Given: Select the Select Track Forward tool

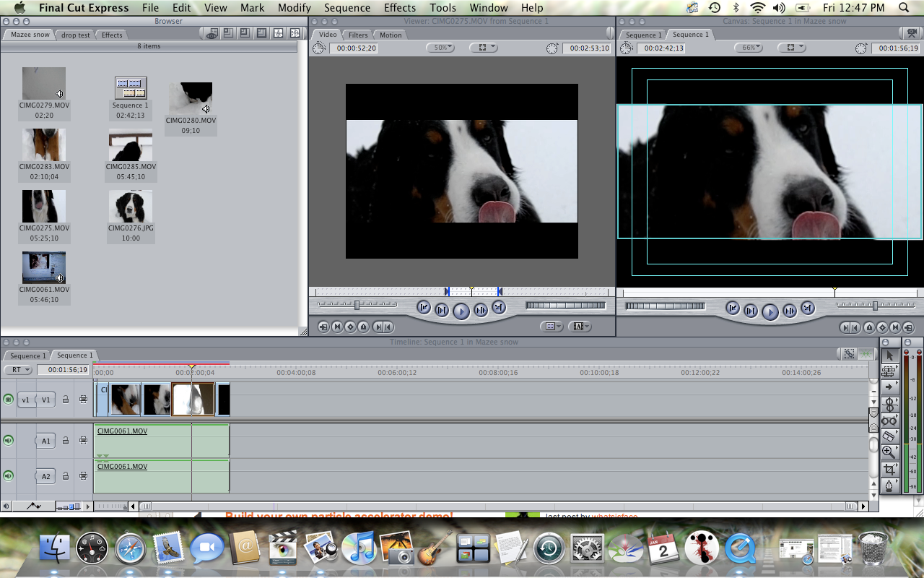Looking at the screenshot, I should pos(890,386).
